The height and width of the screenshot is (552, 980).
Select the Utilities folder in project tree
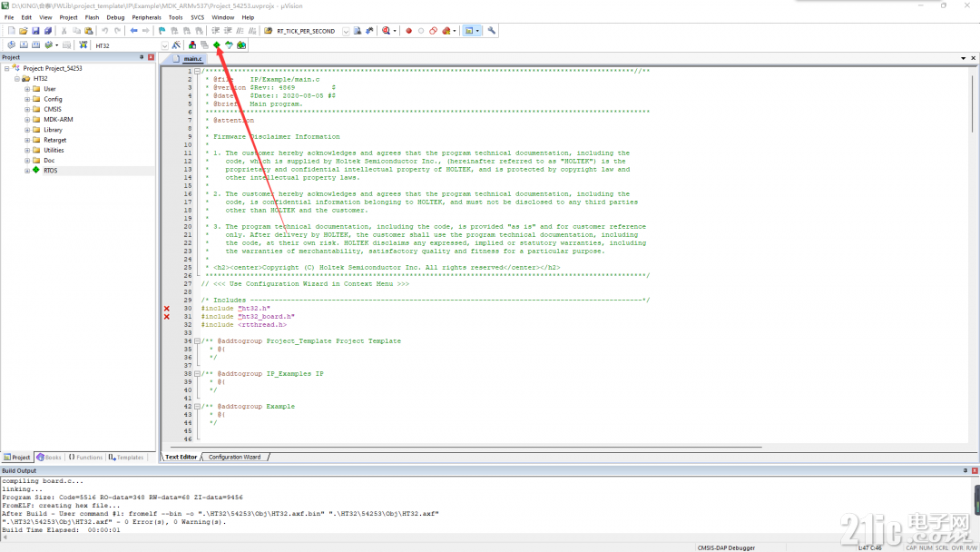[54, 150]
